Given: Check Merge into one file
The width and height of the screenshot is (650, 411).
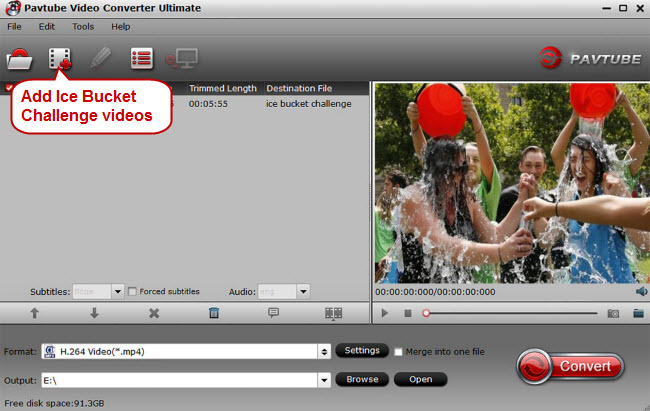Looking at the screenshot, I should 398,352.
